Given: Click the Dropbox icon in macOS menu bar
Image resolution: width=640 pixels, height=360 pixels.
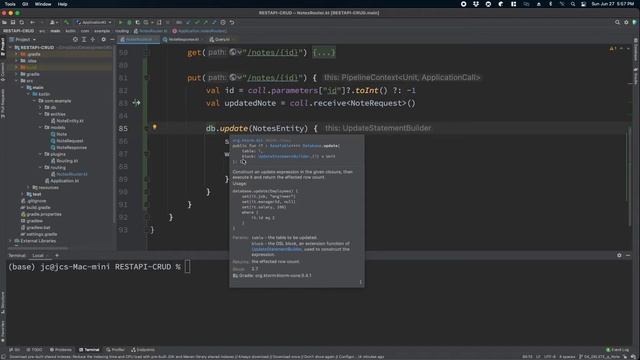Looking at the screenshot, I should tap(476, 4).
